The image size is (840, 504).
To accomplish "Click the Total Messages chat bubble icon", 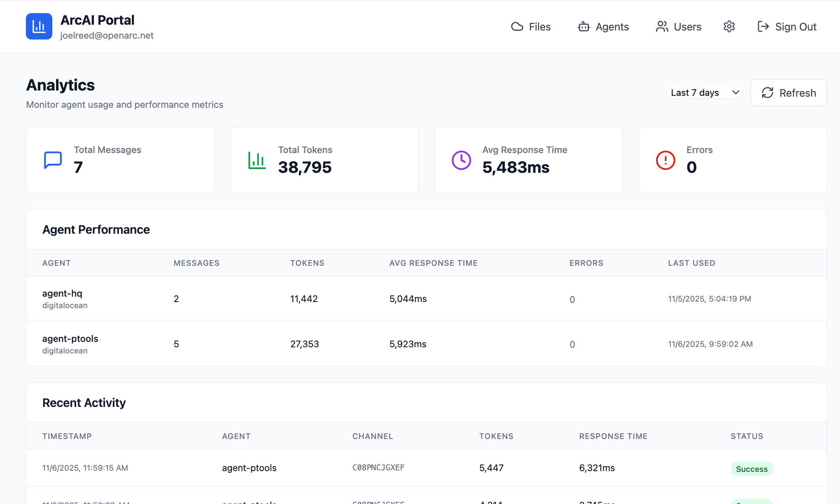I will coord(53,160).
